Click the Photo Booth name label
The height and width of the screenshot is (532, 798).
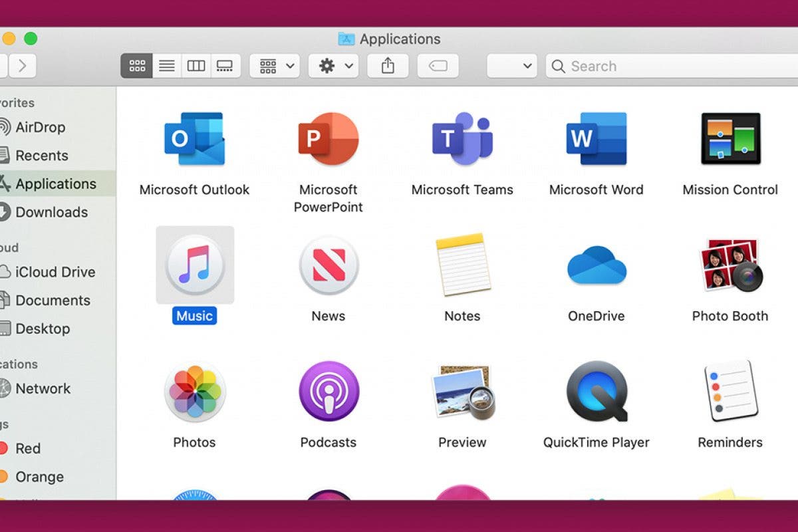730,316
